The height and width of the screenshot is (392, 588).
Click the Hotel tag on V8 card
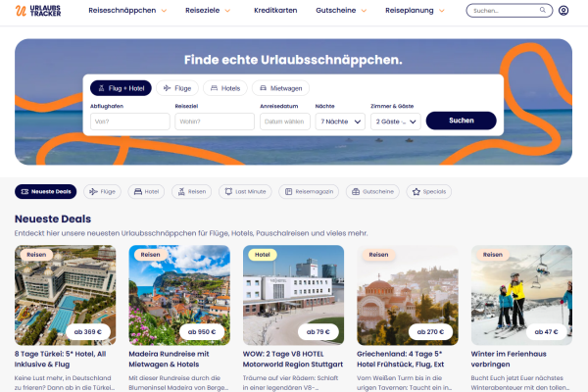(263, 255)
